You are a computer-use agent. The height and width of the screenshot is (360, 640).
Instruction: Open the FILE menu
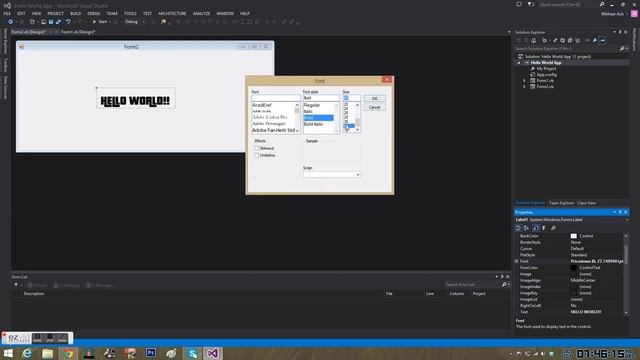[x=7, y=13]
